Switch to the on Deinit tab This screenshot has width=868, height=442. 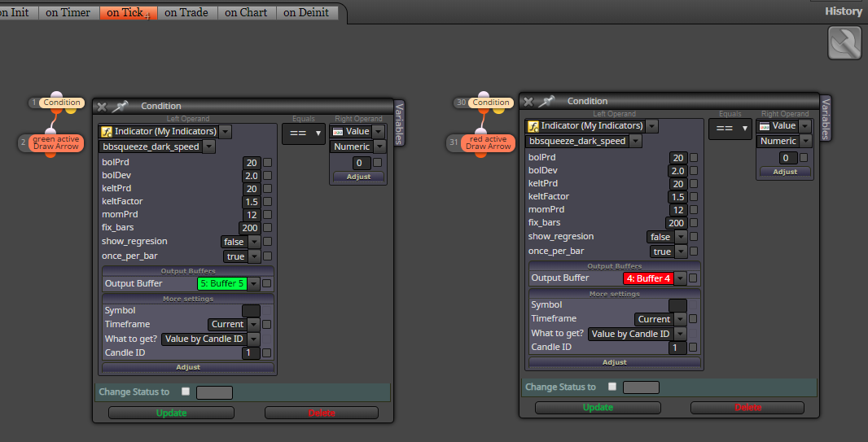[x=307, y=13]
